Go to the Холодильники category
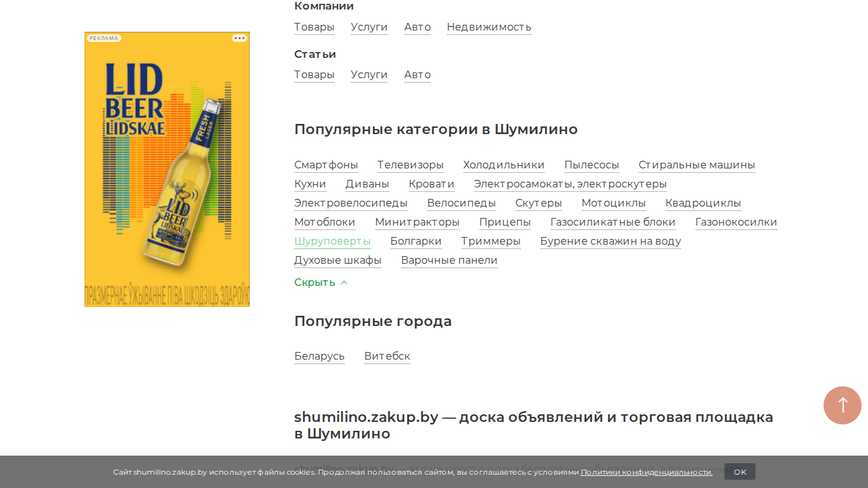Viewport: 868px width, 488px height. (504, 165)
